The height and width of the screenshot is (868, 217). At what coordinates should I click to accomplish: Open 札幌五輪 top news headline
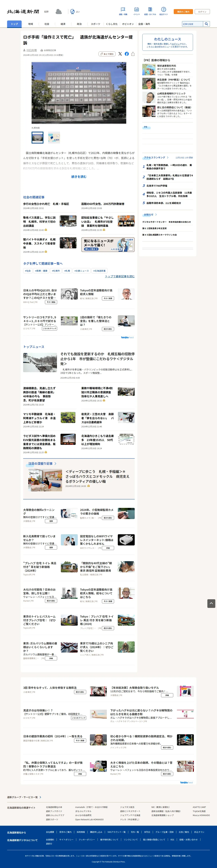coord(97,359)
